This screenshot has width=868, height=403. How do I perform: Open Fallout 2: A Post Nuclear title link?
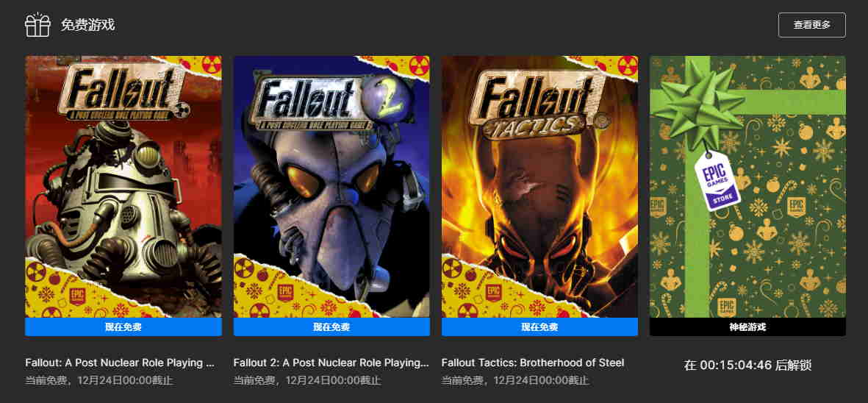[x=331, y=363]
